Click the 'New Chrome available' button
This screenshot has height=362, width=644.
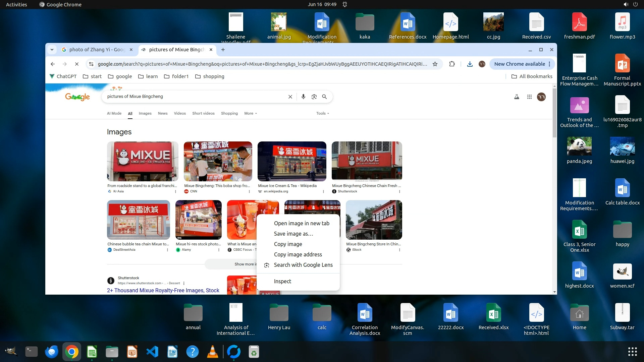coord(519,64)
